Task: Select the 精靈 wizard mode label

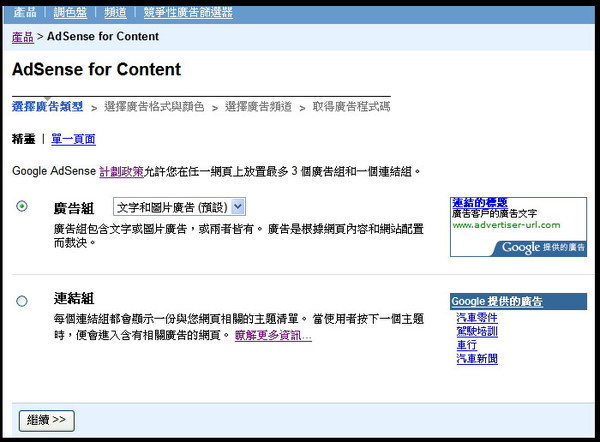Action: 23,139
